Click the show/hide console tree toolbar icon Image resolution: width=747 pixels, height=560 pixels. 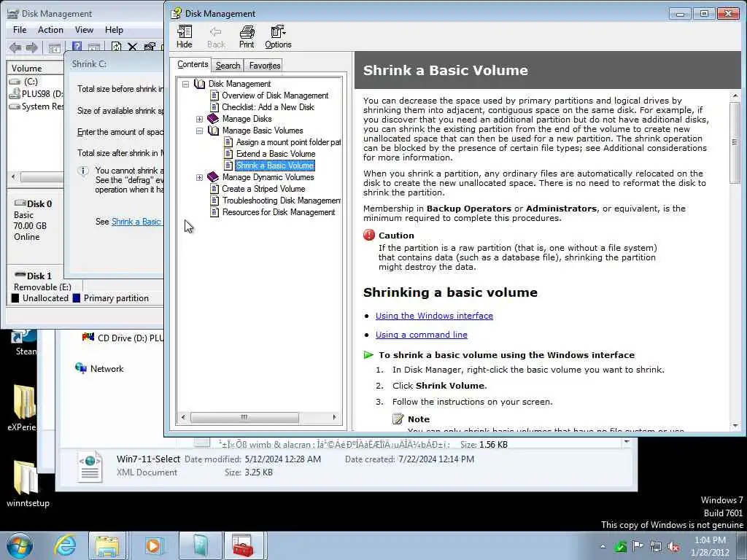[x=54, y=47]
